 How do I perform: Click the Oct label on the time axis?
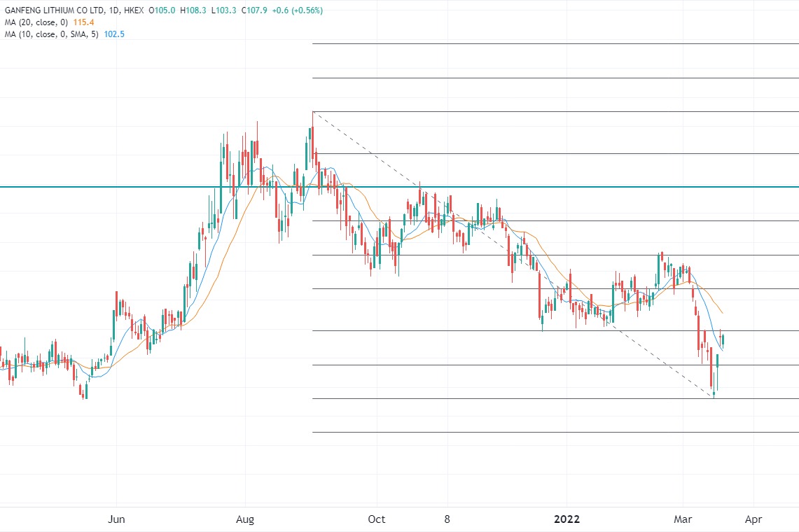tap(377, 519)
